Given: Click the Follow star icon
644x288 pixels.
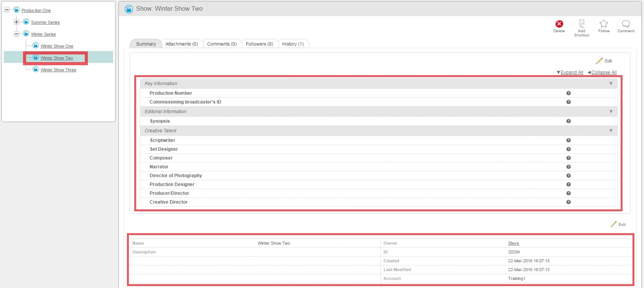Looking at the screenshot, I should [x=604, y=24].
